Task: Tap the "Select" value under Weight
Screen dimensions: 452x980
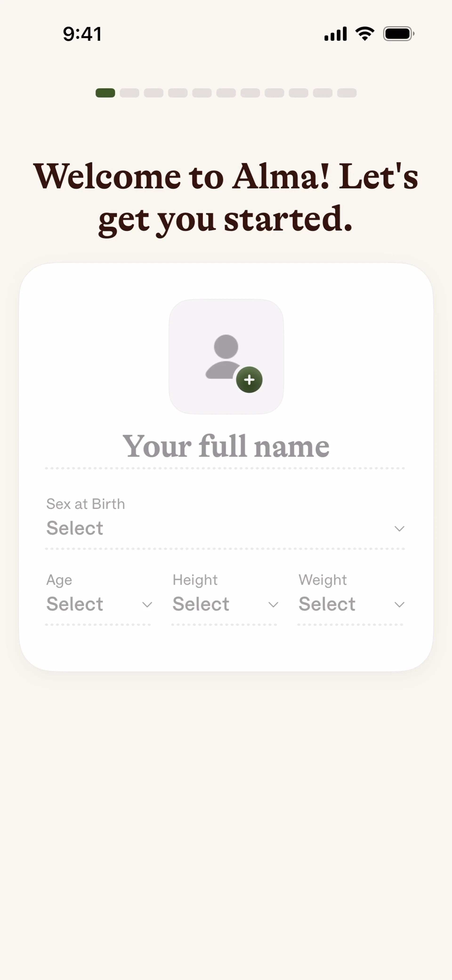Action: pyautogui.click(x=327, y=604)
